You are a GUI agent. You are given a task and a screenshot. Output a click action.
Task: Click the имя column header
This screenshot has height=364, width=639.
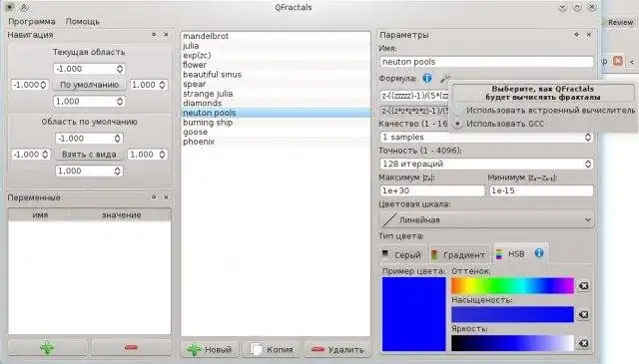(x=40, y=214)
